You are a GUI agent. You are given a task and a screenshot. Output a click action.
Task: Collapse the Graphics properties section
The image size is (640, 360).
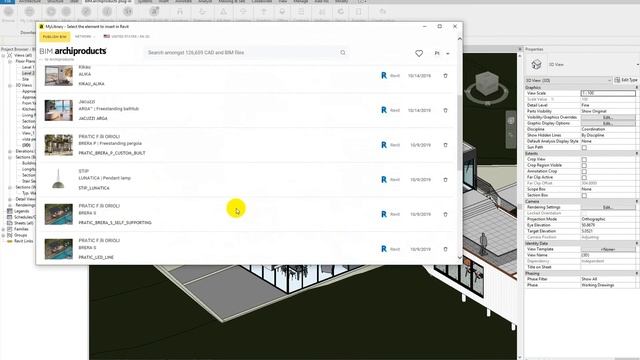637,87
